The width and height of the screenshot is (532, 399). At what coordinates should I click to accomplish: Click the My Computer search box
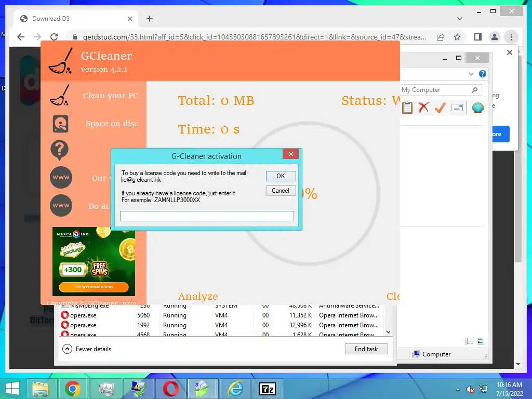(x=441, y=90)
